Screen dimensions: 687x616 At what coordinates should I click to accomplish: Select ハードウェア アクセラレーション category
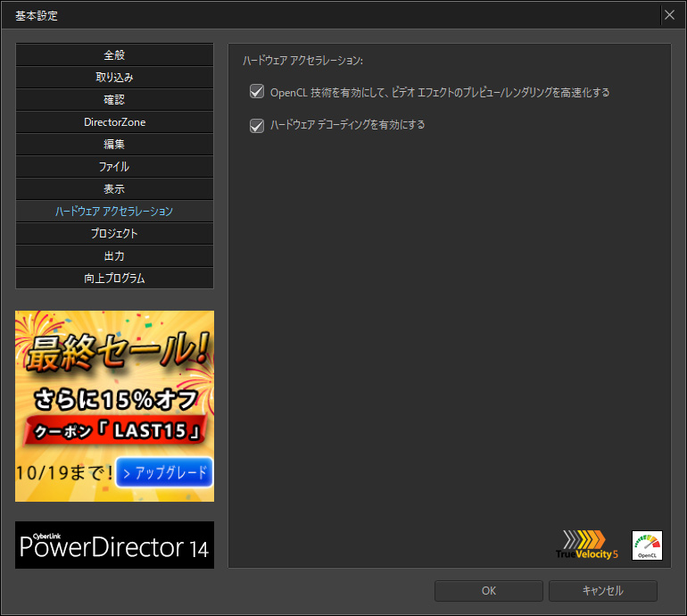point(114,212)
